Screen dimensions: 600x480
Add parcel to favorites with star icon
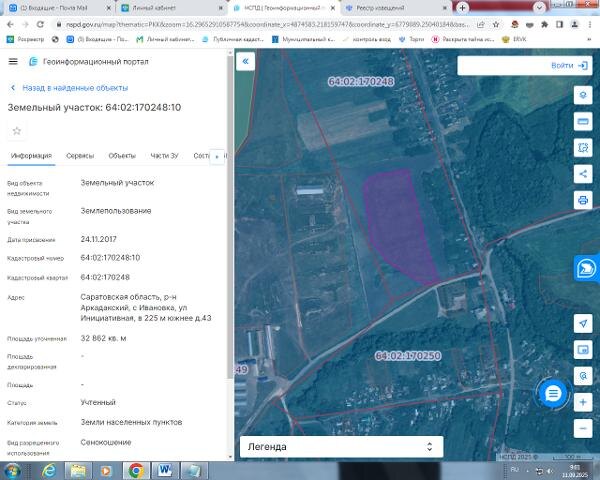(16, 131)
